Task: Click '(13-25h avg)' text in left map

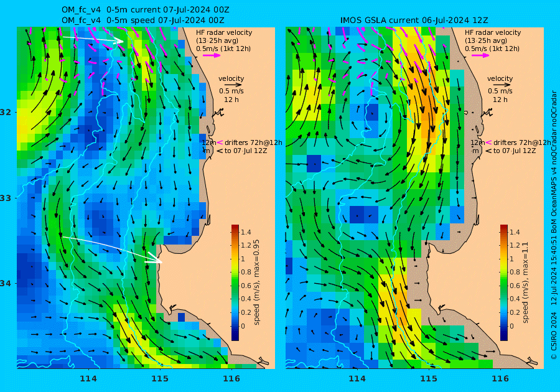Action: 217,40
